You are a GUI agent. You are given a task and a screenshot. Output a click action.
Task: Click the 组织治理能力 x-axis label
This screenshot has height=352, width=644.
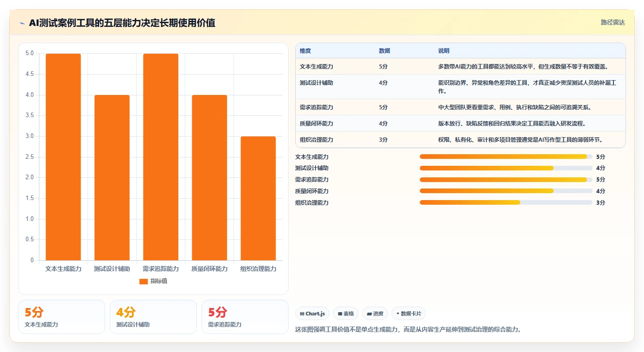[258, 269]
